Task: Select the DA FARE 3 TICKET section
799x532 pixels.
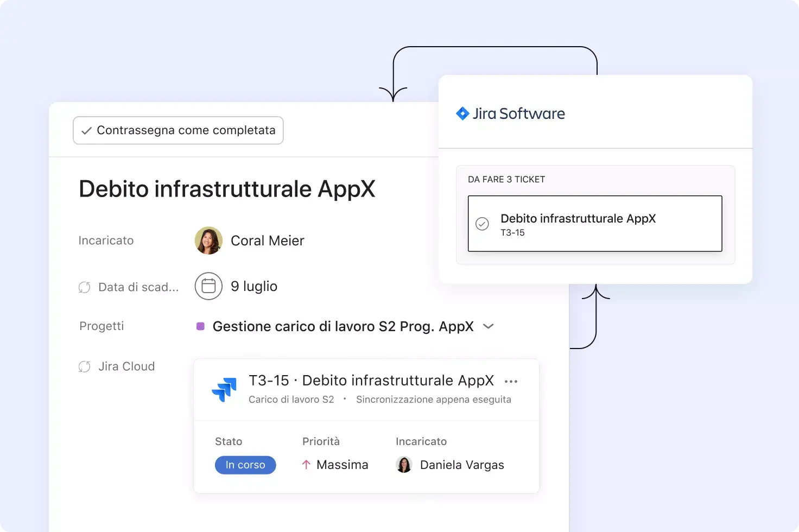Action: coord(506,179)
